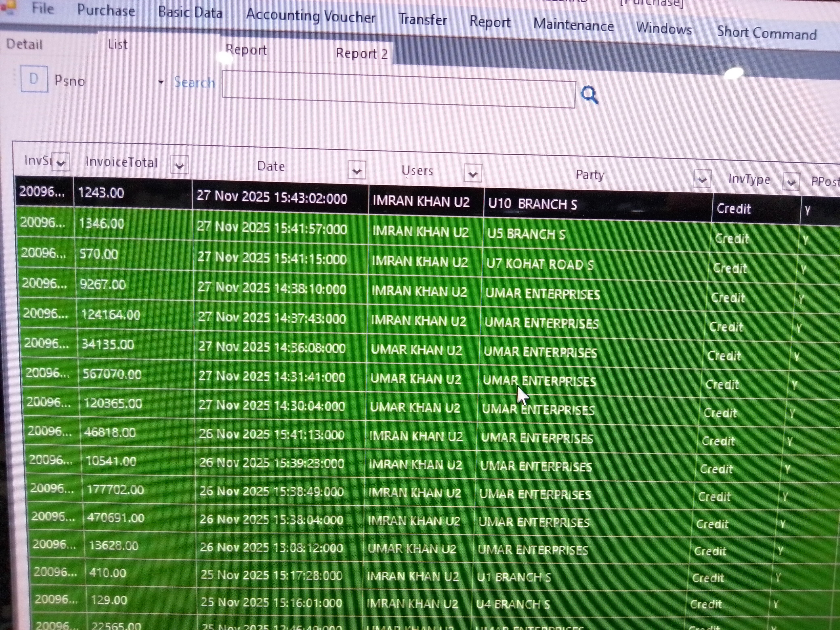
Task: Click the Party column header
Action: (x=589, y=175)
